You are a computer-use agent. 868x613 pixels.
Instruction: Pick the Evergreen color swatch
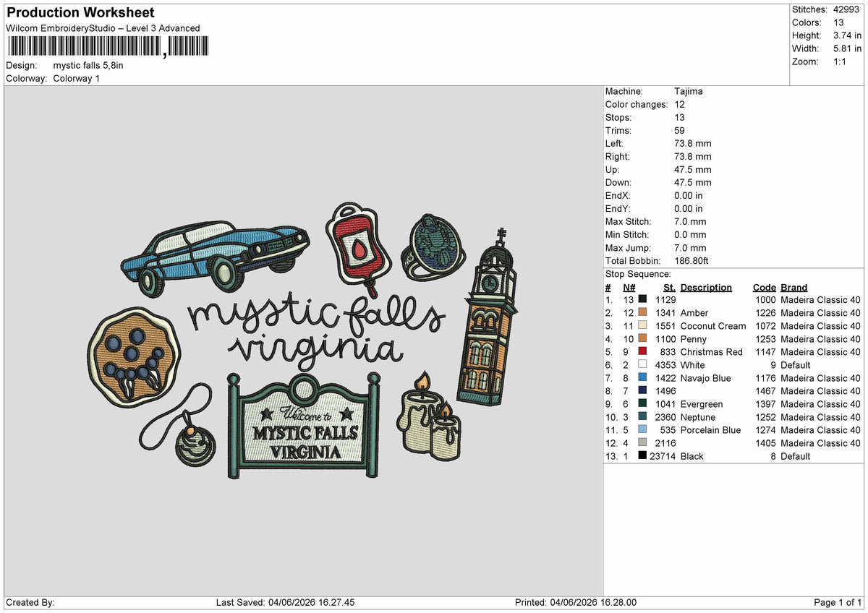click(x=642, y=404)
